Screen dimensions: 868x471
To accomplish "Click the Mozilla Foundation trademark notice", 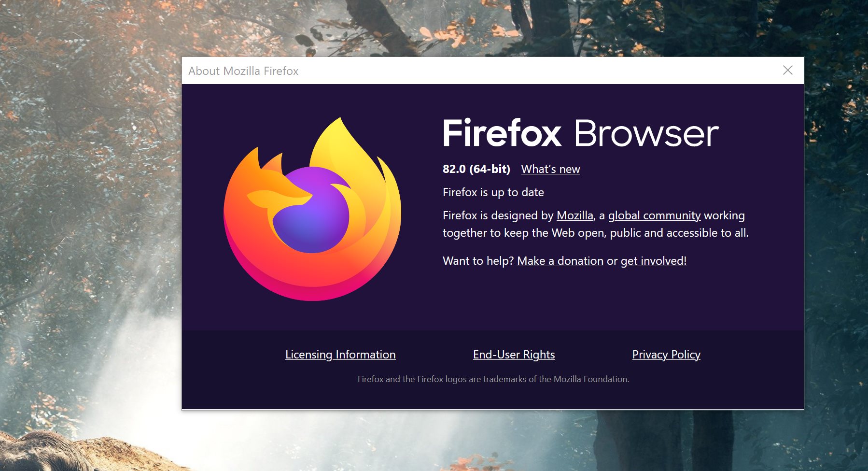I will pos(493,379).
